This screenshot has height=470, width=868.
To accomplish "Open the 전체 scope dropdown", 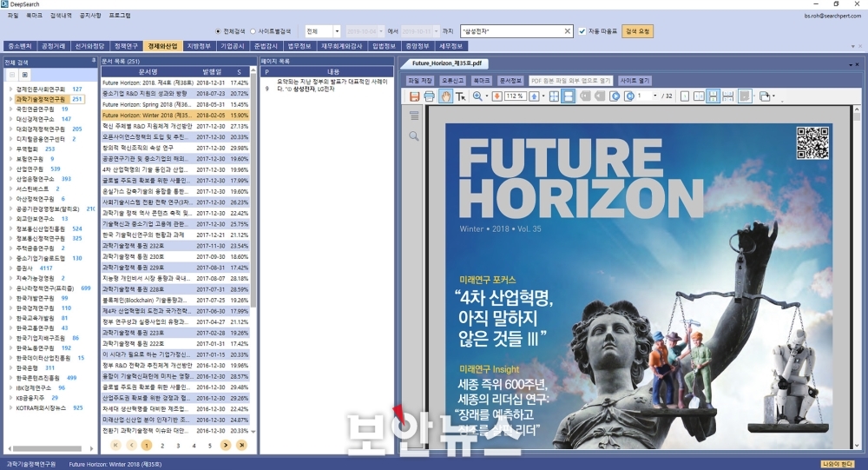I will click(323, 31).
